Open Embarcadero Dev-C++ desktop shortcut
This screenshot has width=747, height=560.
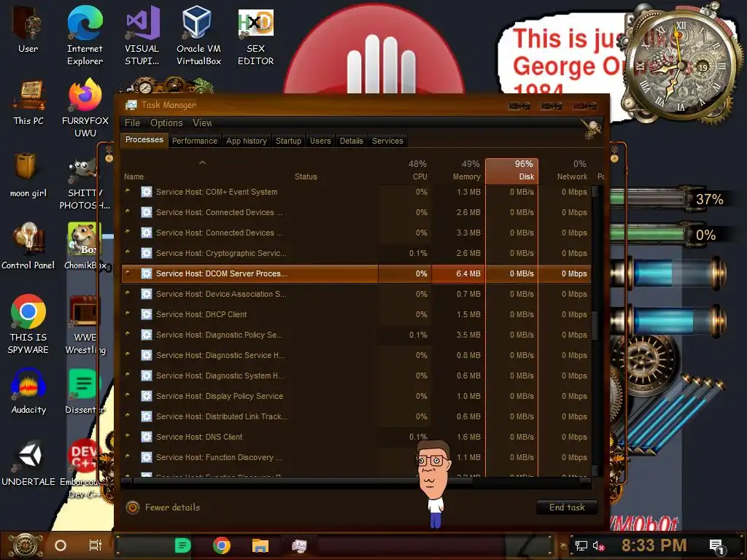[85, 469]
